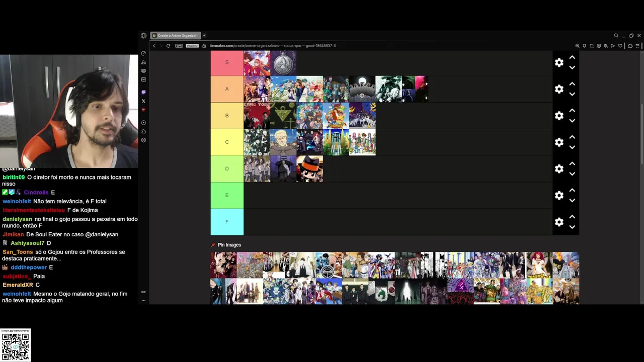The height and width of the screenshot is (362, 644).
Task: Click the red S tier label
Action: 227,62
